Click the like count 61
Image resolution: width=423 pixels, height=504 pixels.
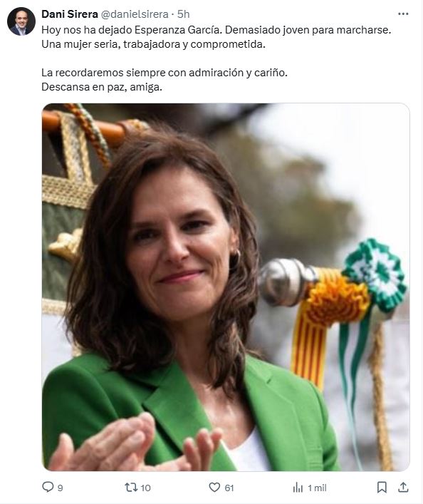click(229, 488)
